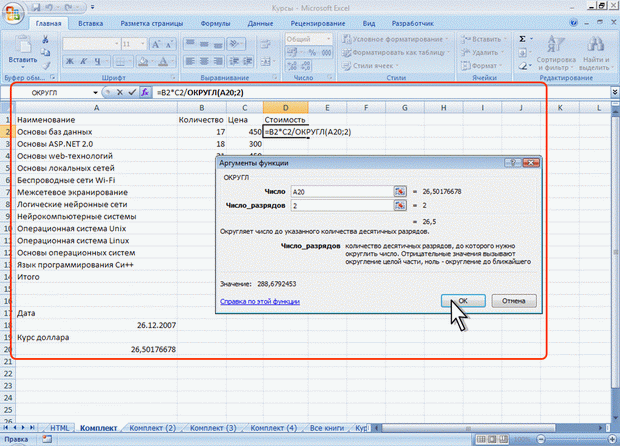Click the Отмена button
Screen dimensions: 620x446
tap(513, 299)
